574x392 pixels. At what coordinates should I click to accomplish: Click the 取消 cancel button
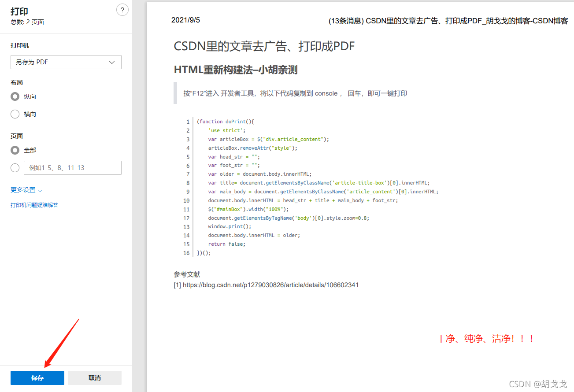point(95,378)
